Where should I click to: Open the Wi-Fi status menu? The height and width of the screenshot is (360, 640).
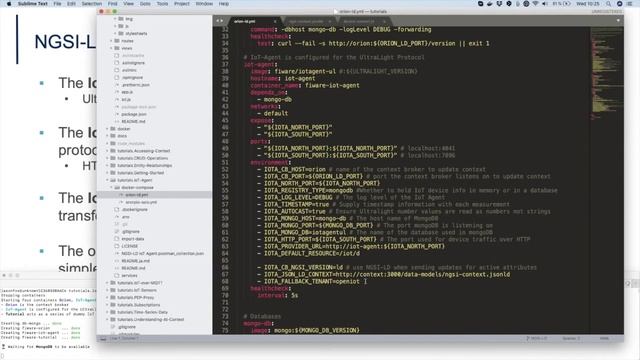coord(536,4)
